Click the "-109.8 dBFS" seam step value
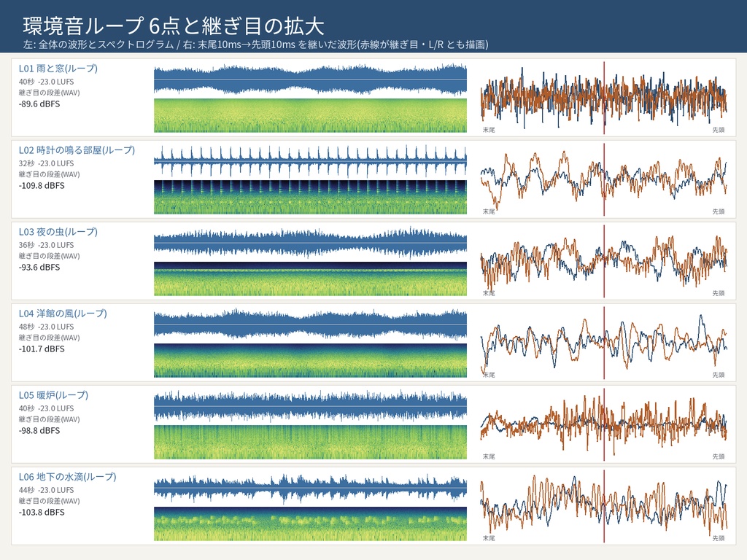The width and height of the screenshot is (747, 560). tap(42, 186)
